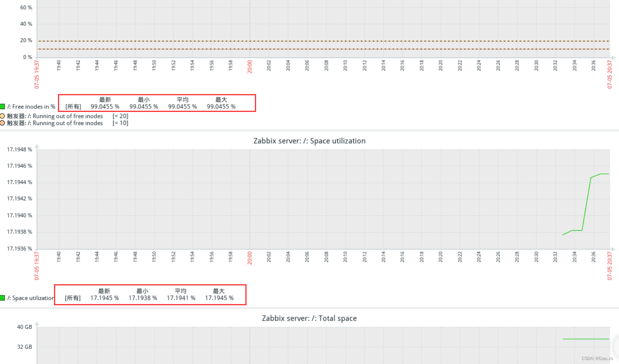The width and height of the screenshot is (619, 364).
Task: Click [所有] in the Space utilization legend
Action: [x=73, y=298]
